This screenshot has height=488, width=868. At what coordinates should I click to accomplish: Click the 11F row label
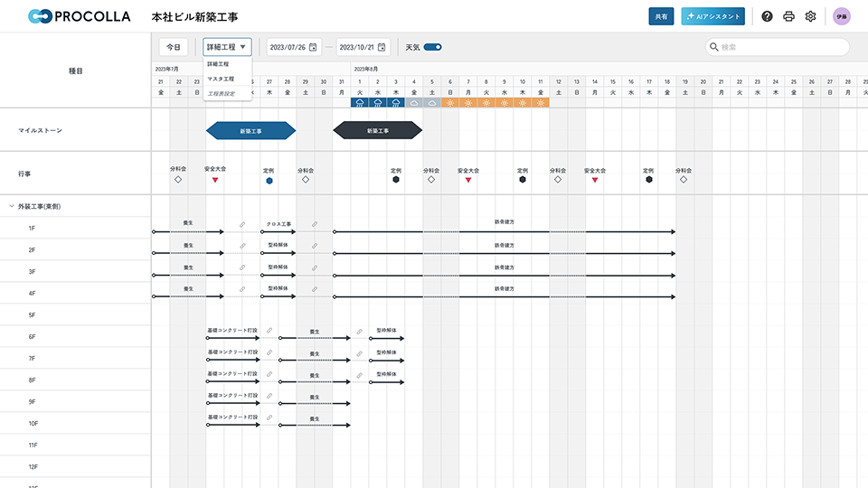33,445
